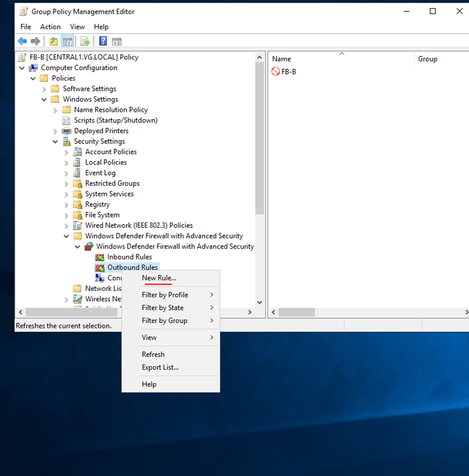Choose New Rule... from context menu

[159, 278]
